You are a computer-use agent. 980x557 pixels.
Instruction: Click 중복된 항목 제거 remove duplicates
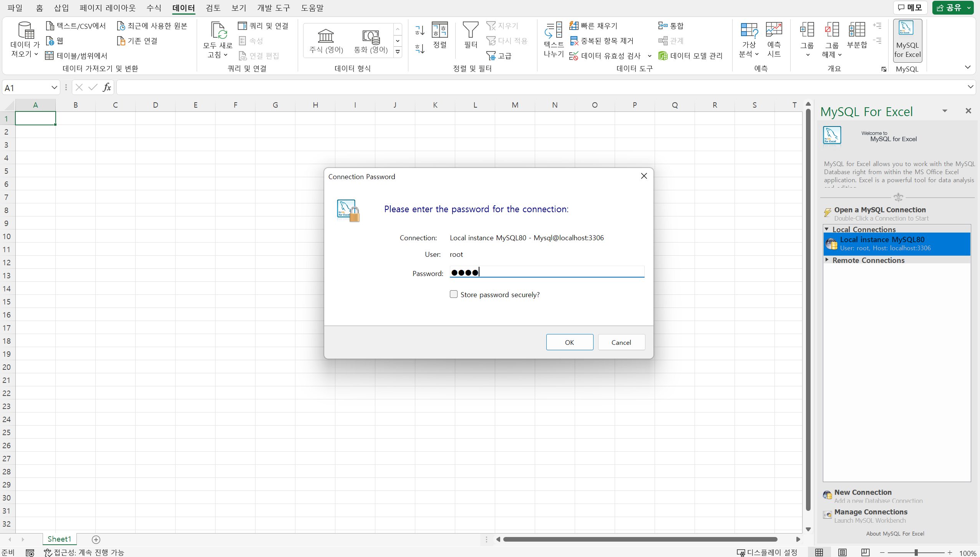click(x=601, y=41)
